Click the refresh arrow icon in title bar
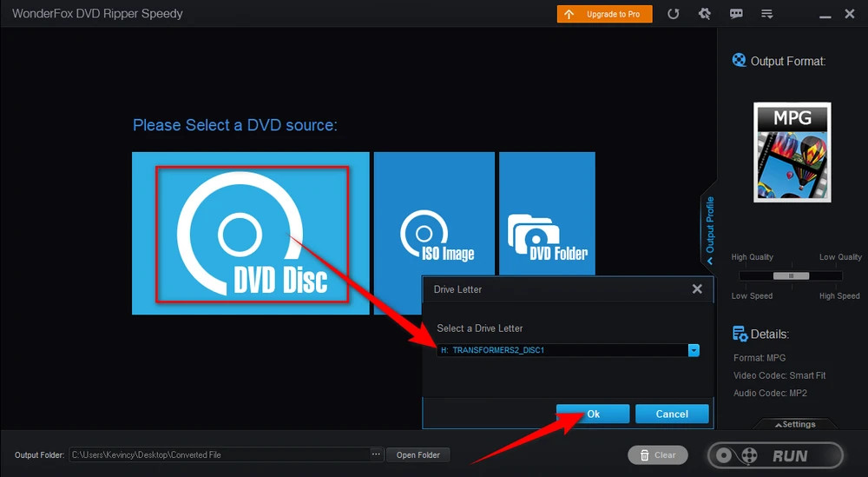Viewport: 868px width, 477px height. coord(674,14)
